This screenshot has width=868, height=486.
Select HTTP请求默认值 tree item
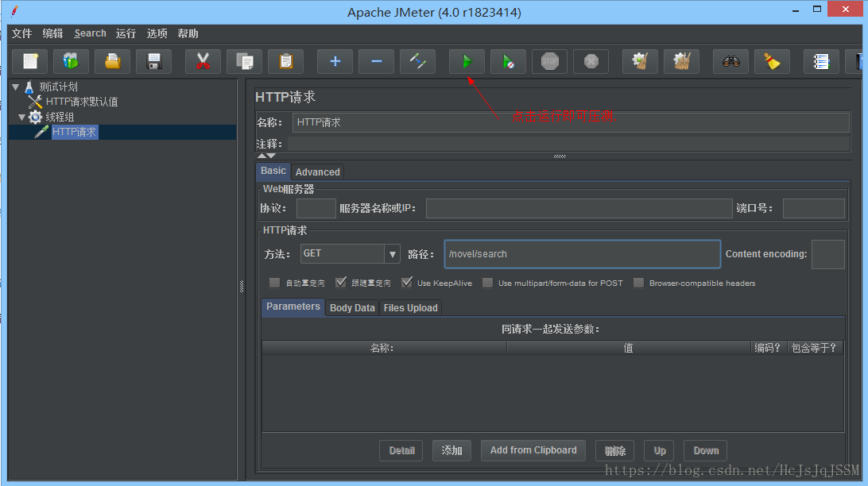pos(82,102)
